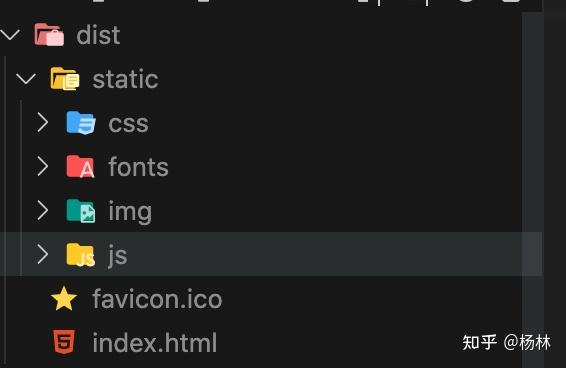Select the img folder label
Image resolution: width=566 pixels, height=368 pixels.
click(x=130, y=212)
